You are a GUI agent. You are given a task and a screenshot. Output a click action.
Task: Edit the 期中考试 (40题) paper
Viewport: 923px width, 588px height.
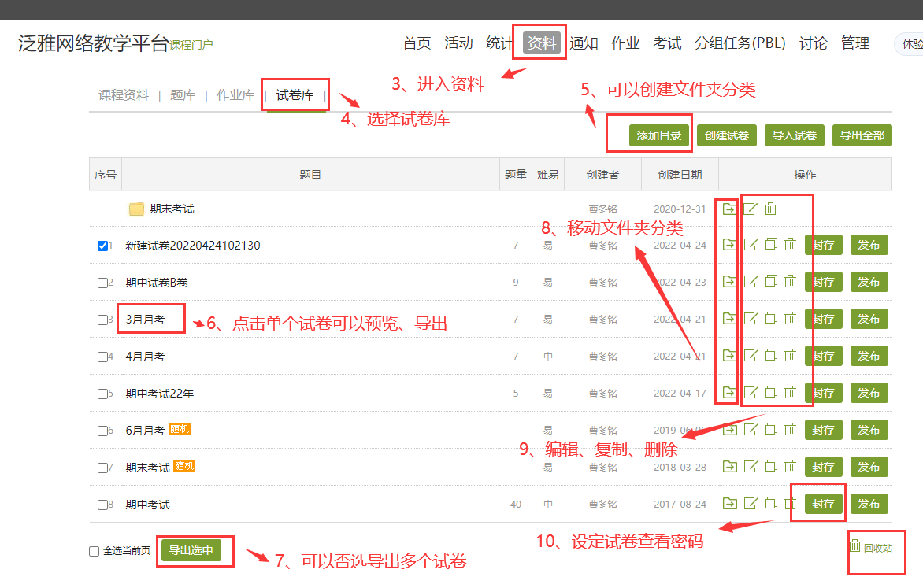[751, 504]
